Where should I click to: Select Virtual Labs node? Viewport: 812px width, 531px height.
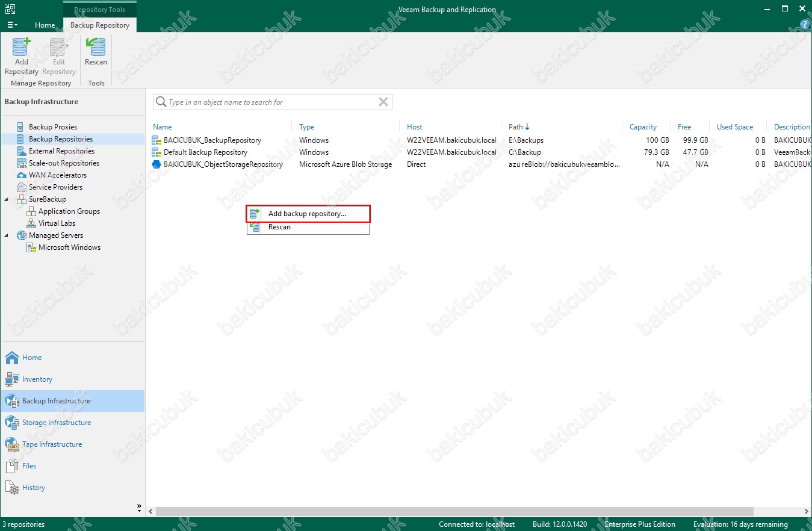tap(57, 223)
